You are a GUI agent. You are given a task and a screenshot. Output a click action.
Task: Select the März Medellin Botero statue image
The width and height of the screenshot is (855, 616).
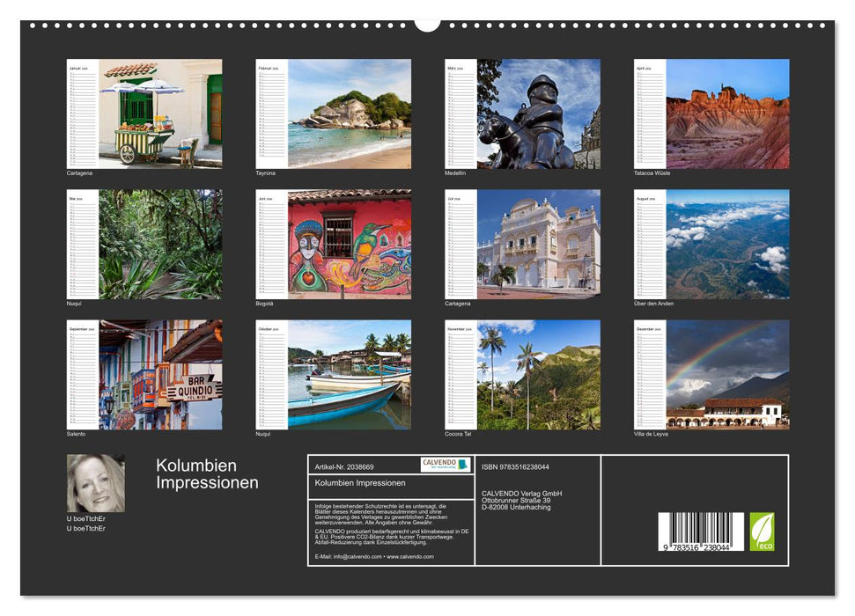pyautogui.click(x=537, y=114)
